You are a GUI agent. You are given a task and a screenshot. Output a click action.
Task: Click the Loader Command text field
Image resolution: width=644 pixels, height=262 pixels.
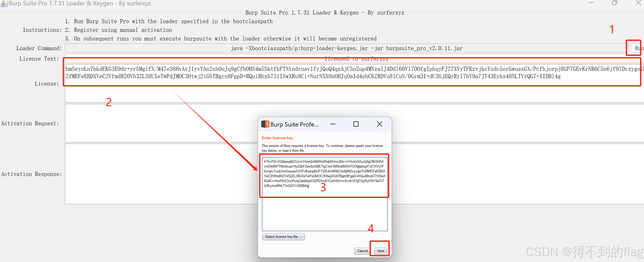coord(346,48)
